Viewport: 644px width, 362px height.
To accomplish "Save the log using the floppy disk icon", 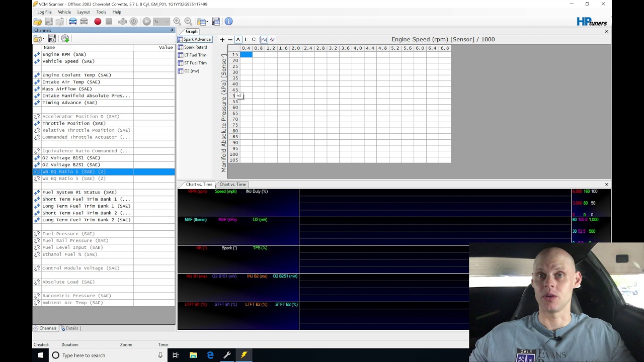I will pyautogui.click(x=49, y=22).
